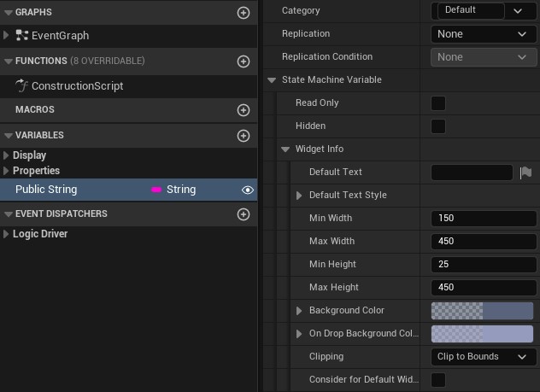The image size is (540, 392).
Task: Check Consider for Default Widget checkbox
Action: tap(438, 379)
